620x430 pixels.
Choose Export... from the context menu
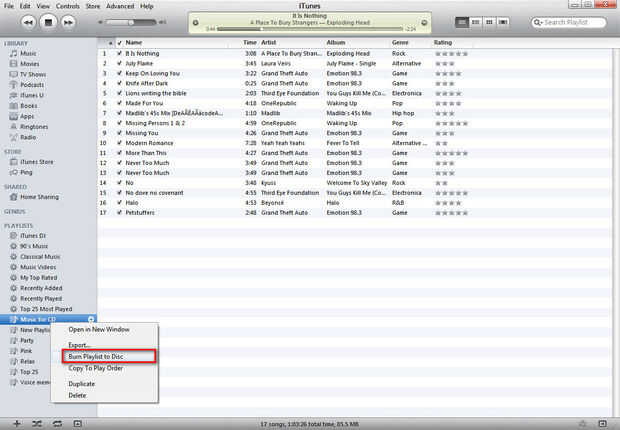click(x=79, y=345)
